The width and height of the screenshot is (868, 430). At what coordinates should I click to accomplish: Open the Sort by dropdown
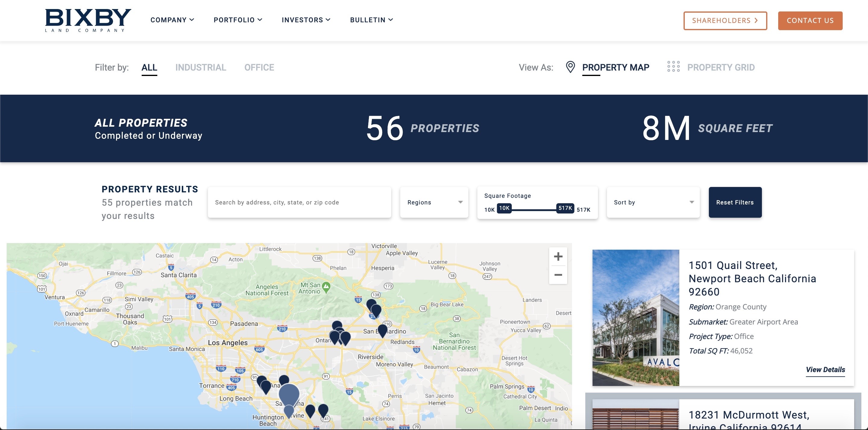tap(653, 202)
